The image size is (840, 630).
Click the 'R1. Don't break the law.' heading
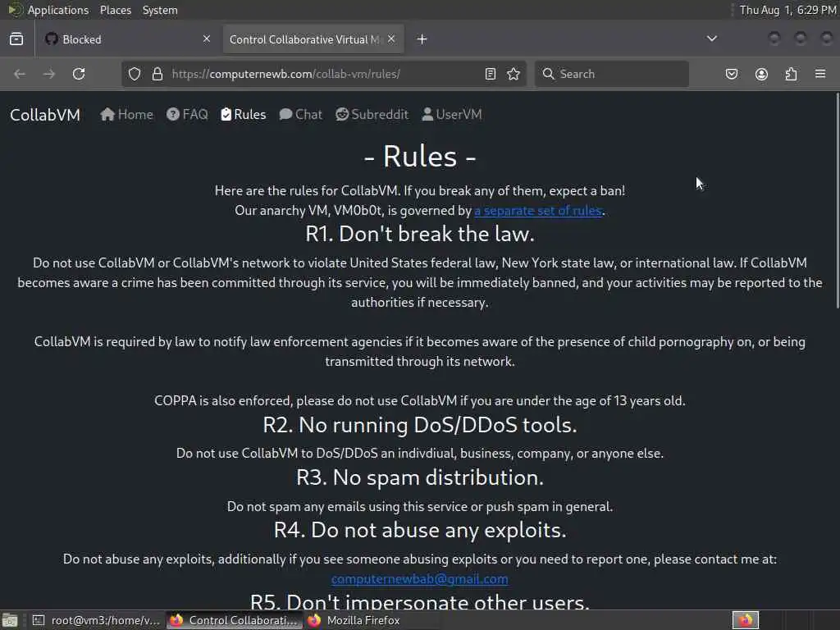[x=419, y=234]
